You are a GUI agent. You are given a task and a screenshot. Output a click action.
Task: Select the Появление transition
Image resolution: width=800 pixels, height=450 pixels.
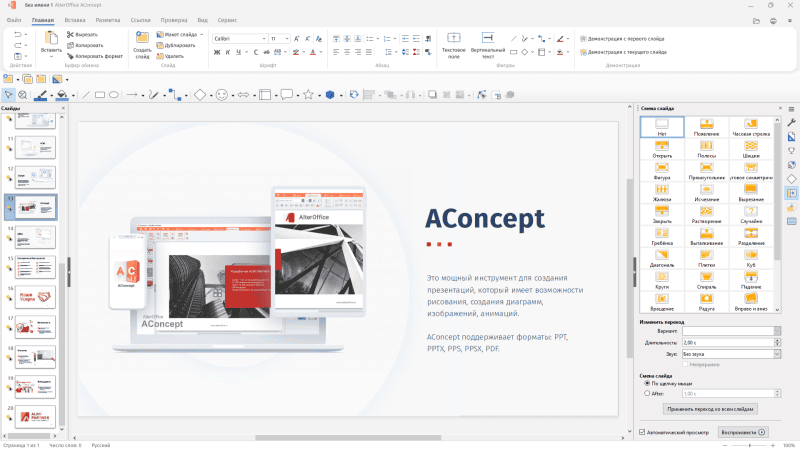tap(706, 127)
